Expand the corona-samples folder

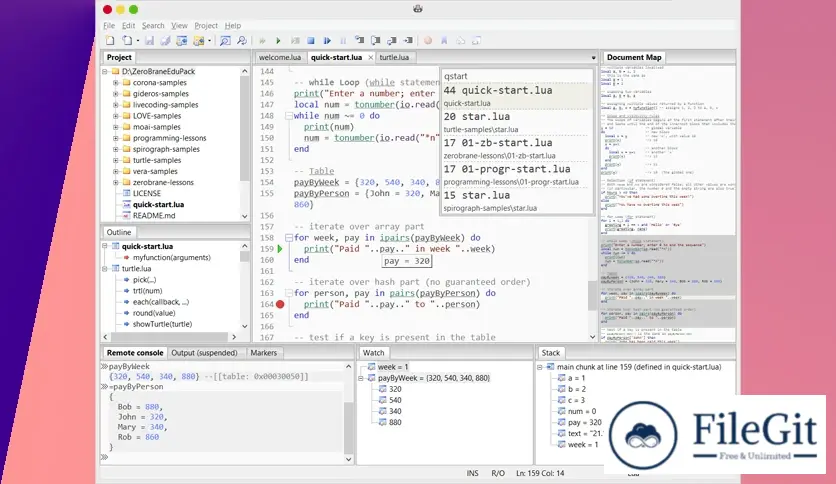116,83
